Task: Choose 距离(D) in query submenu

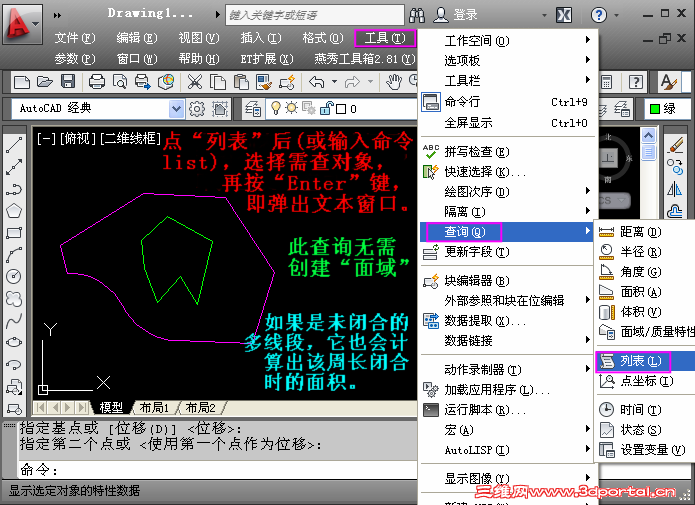Action: pos(646,231)
